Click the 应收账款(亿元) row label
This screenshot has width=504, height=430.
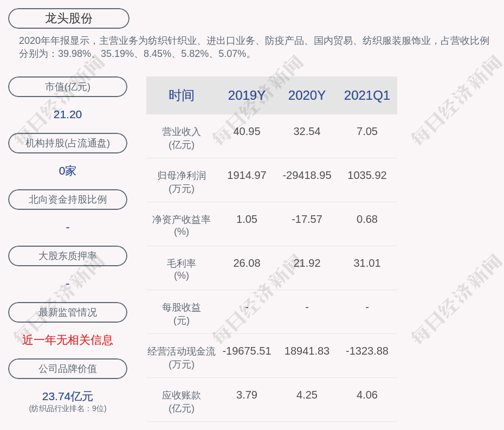(x=181, y=401)
